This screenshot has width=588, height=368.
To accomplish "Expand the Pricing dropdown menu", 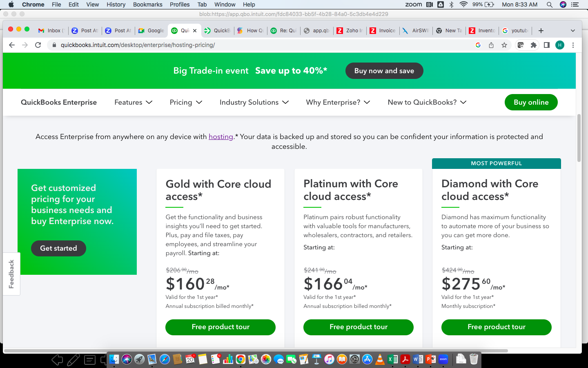I will (x=186, y=102).
